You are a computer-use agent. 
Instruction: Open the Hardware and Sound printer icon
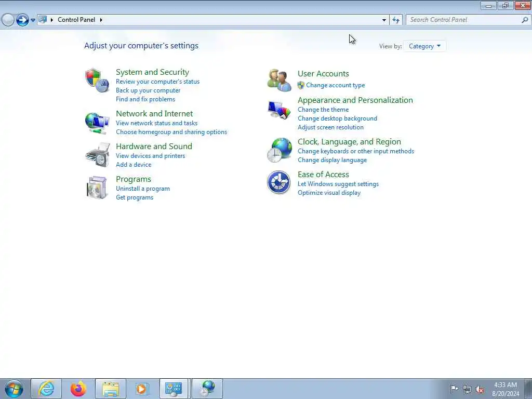coord(98,155)
